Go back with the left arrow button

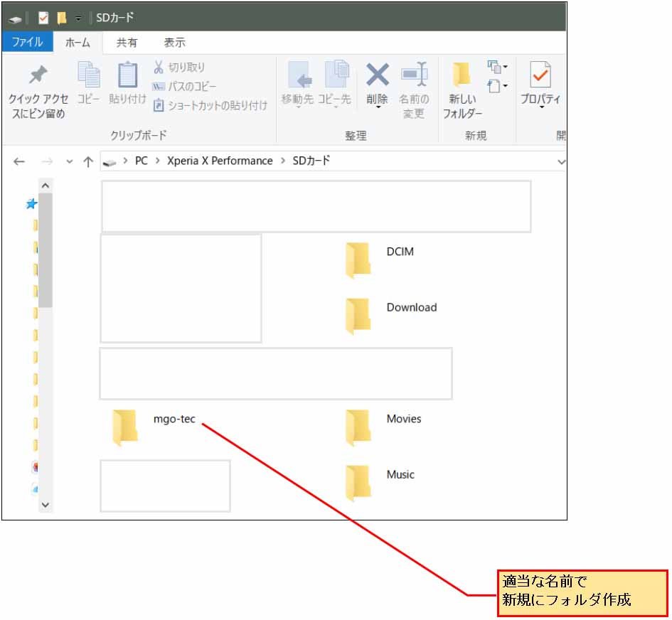pos(19,161)
